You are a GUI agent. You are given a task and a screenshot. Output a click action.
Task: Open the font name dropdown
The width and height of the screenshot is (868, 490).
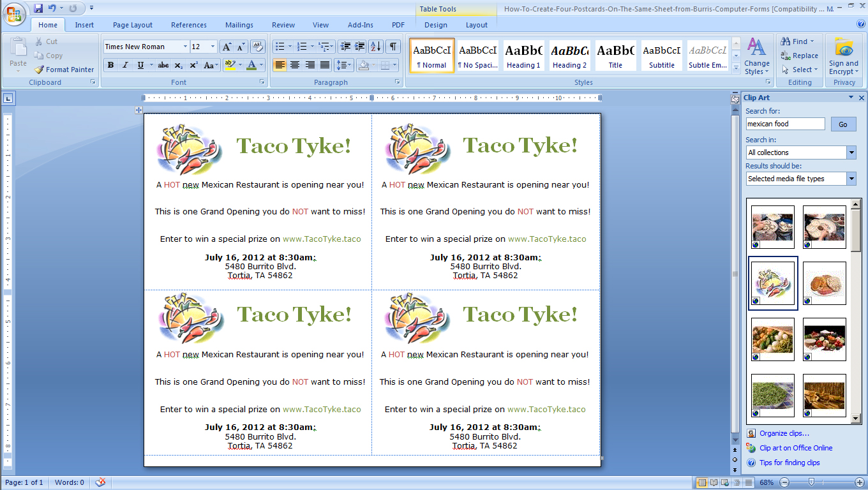pos(185,47)
